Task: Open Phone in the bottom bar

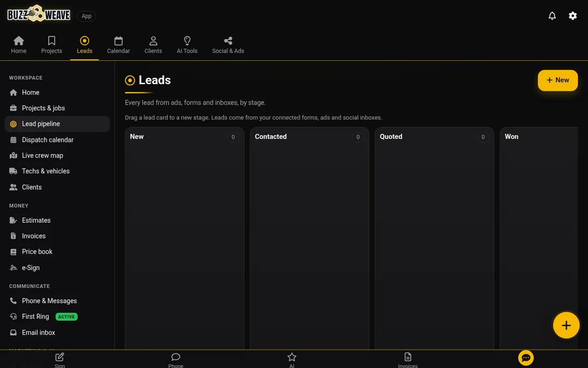Action: click(175, 360)
